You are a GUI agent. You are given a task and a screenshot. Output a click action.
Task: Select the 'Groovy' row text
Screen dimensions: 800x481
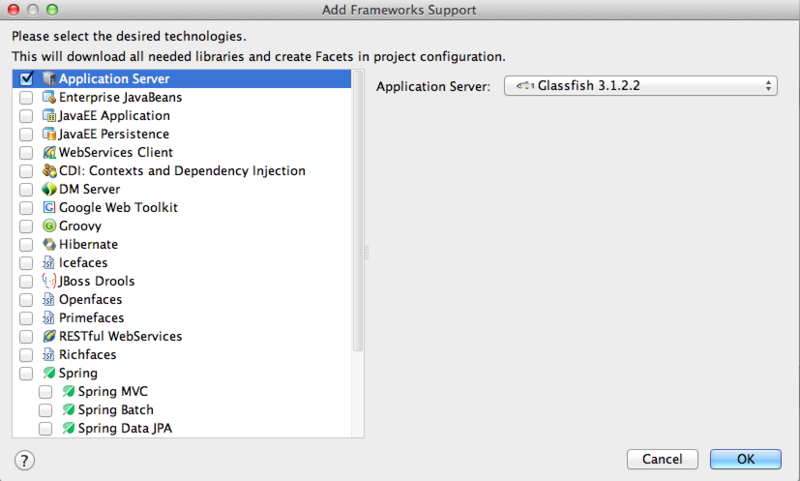[x=80, y=226]
